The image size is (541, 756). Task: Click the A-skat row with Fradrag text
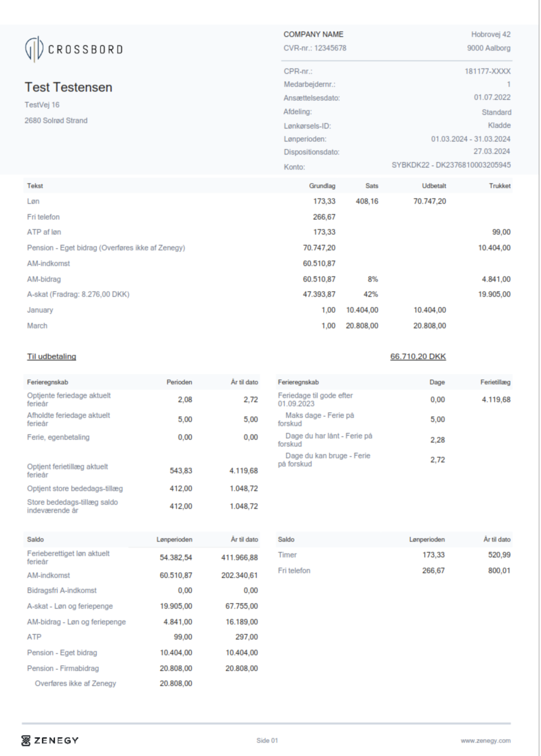tap(78, 294)
